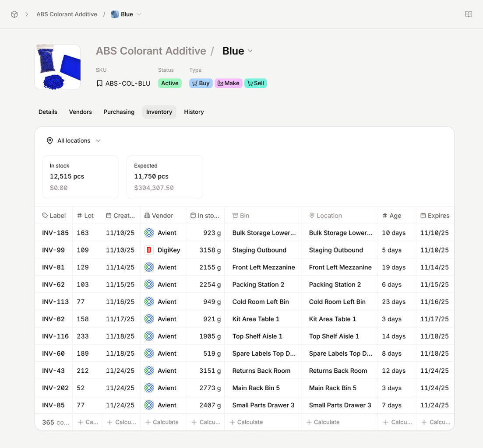This screenshot has height=448, width=483.
Task: Click the Avient logo in INV-202 row
Action: click(149, 388)
